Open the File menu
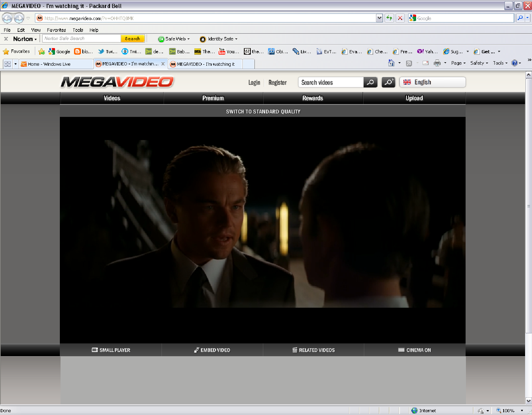The width and height of the screenshot is (532, 415). pos(7,30)
